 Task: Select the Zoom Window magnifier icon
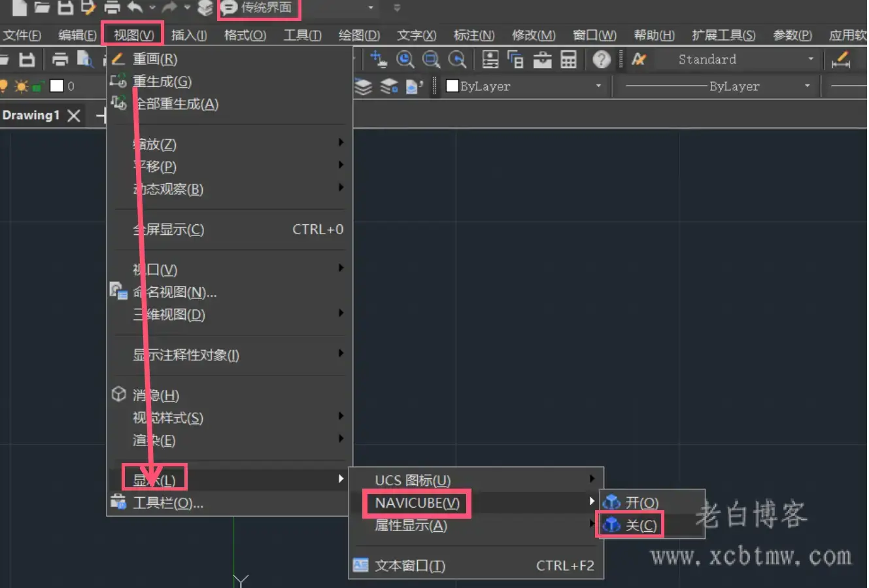[430, 60]
